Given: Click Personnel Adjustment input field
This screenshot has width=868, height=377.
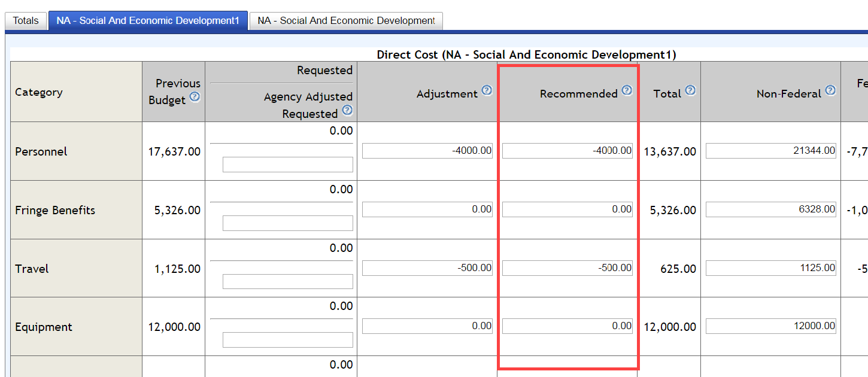Looking at the screenshot, I should (x=427, y=151).
